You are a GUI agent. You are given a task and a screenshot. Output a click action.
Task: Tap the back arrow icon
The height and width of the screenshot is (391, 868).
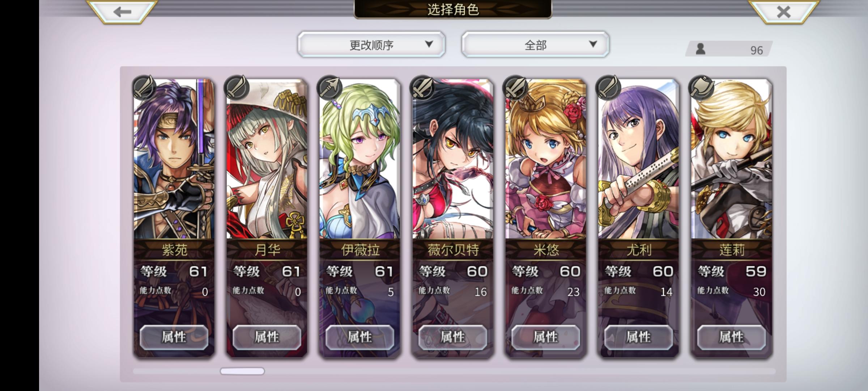122,12
